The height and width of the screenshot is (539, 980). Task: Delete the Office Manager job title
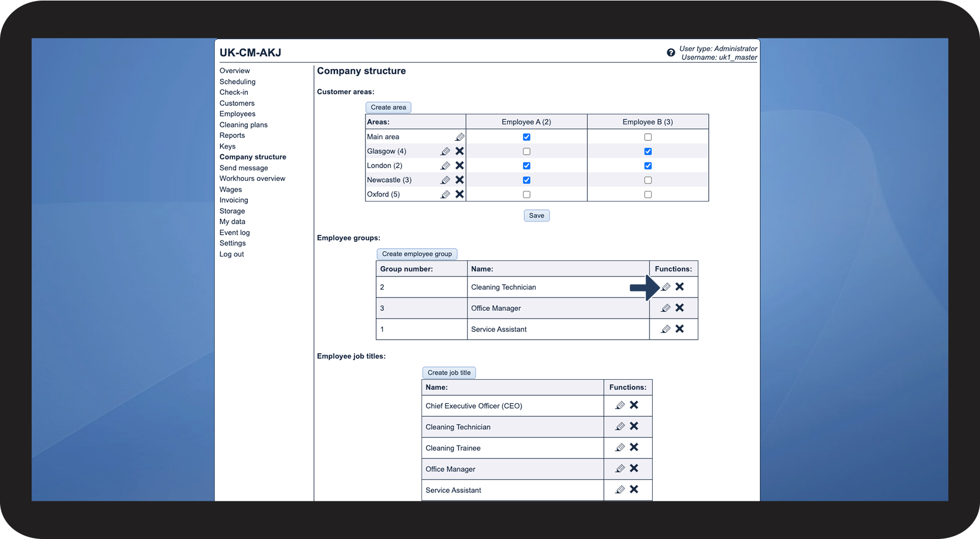point(634,468)
